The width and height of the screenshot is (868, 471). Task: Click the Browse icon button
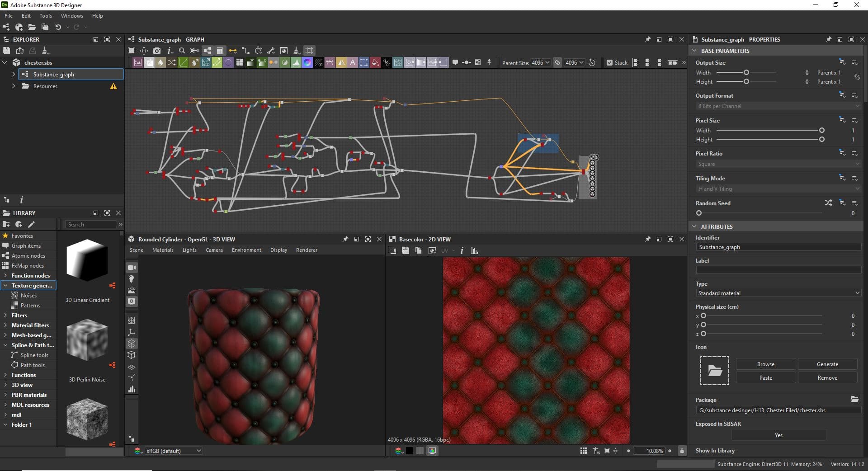(765, 364)
